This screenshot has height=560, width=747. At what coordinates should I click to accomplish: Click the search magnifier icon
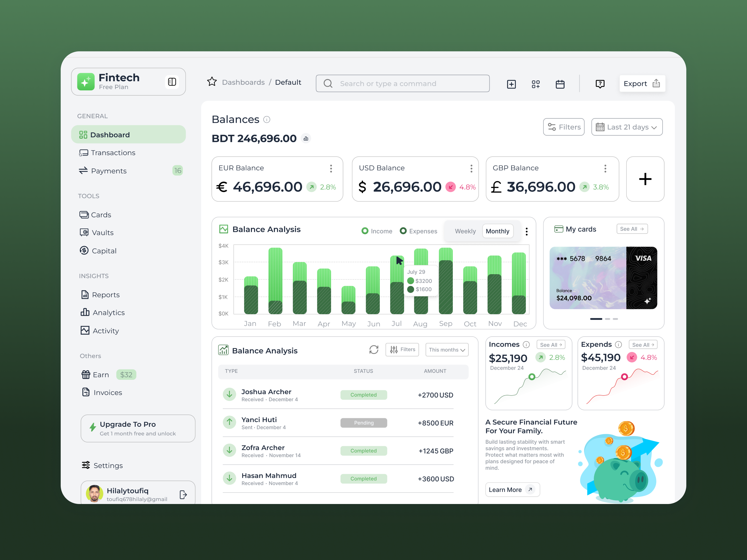328,83
